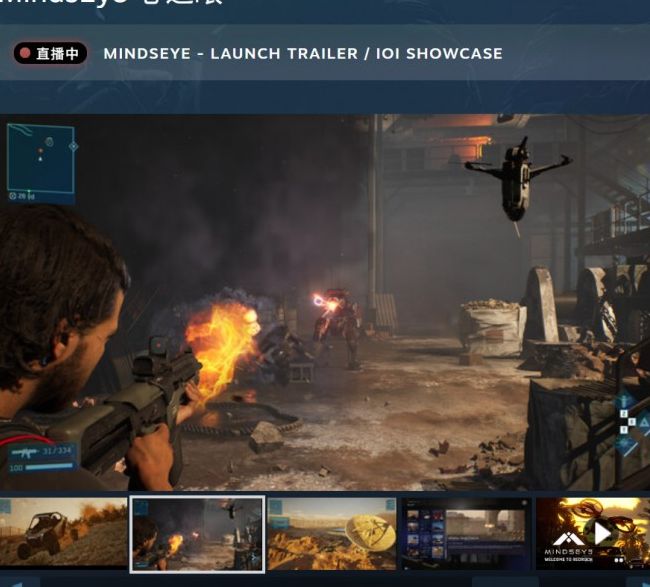Open the MINDSEYE - LAUNCH TRAILER / IOI SHOWCASE title
This screenshot has width=650, height=587.
click(x=303, y=53)
